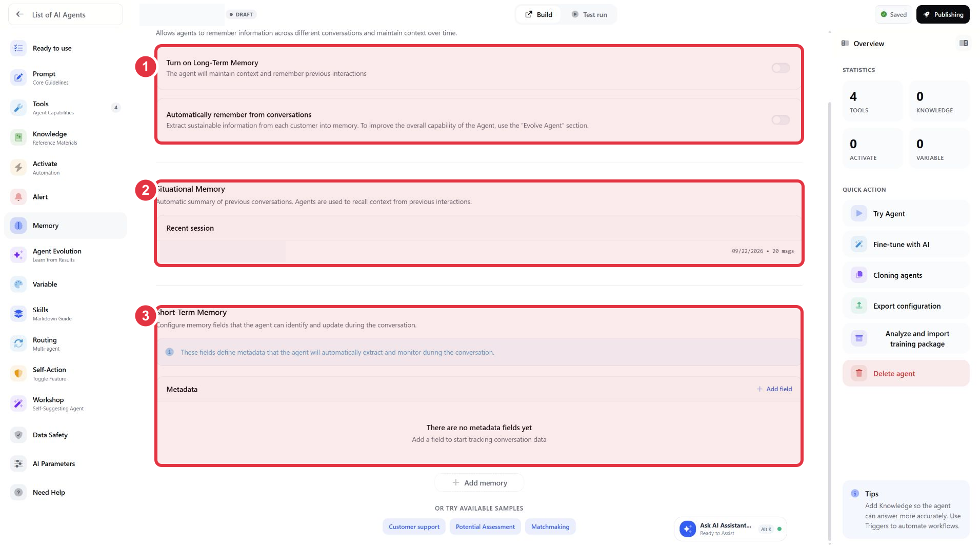The height and width of the screenshot is (547, 980).
Task: Open the Data Safety section
Action: click(66, 435)
